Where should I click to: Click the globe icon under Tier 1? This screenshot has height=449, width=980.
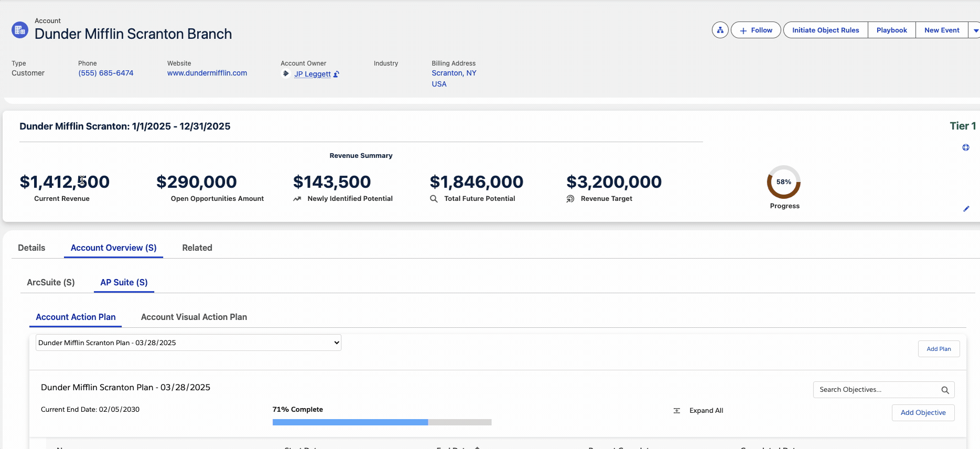tap(965, 147)
